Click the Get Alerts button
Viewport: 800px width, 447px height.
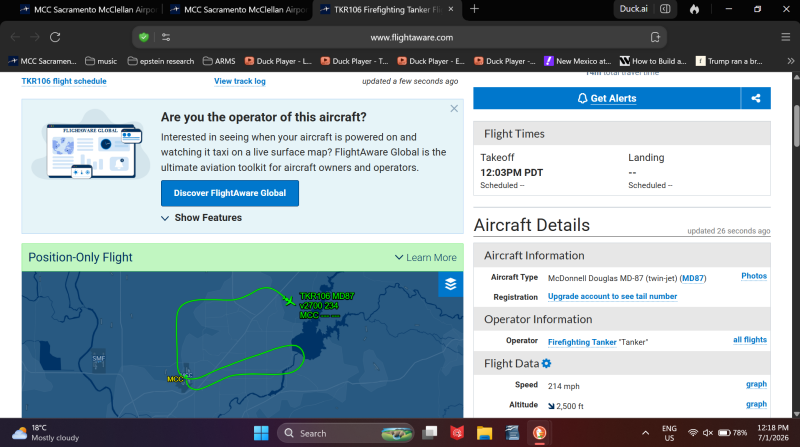(607, 98)
